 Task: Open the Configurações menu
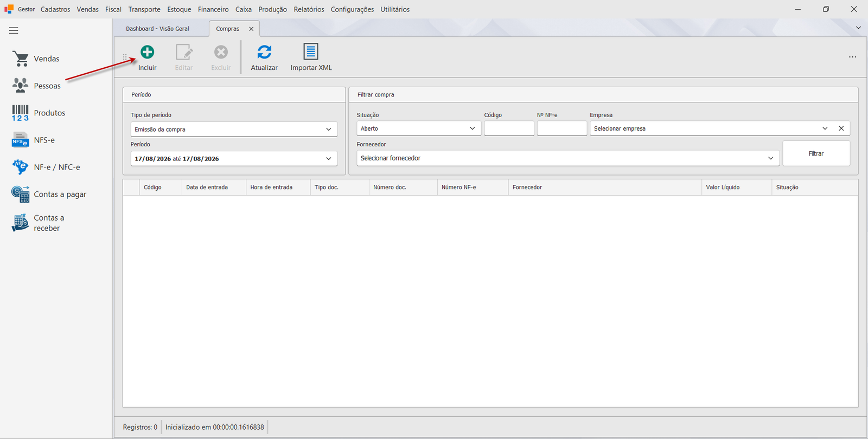click(x=352, y=9)
